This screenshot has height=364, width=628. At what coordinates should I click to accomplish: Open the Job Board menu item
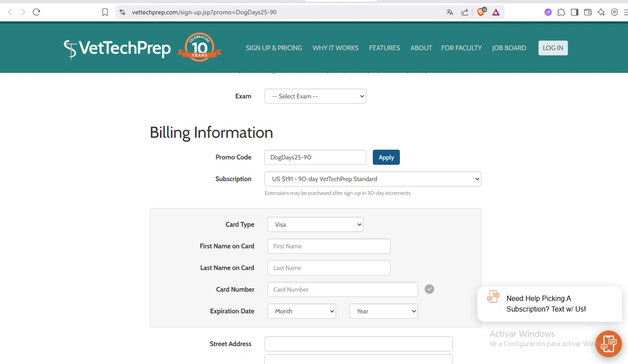coord(509,48)
